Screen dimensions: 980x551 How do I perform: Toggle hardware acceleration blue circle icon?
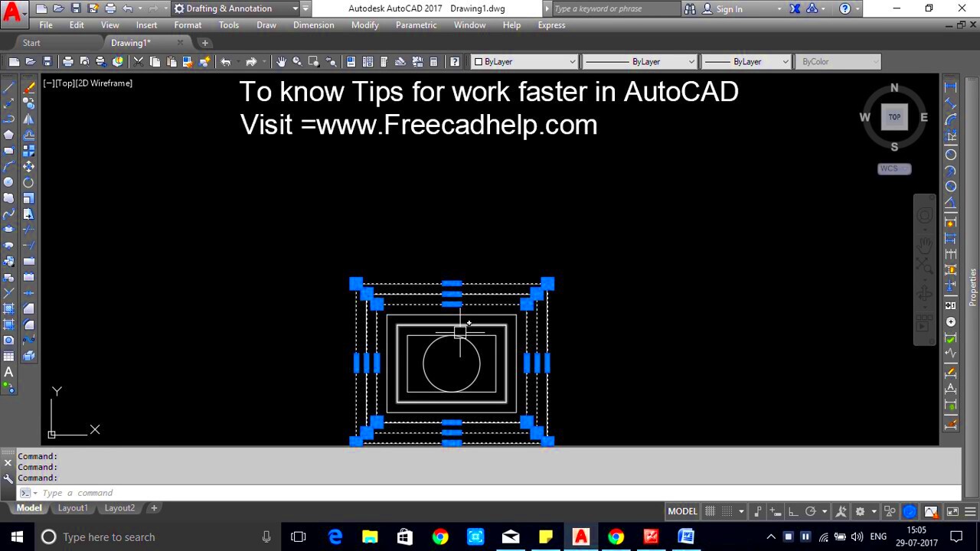pos(910,511)
